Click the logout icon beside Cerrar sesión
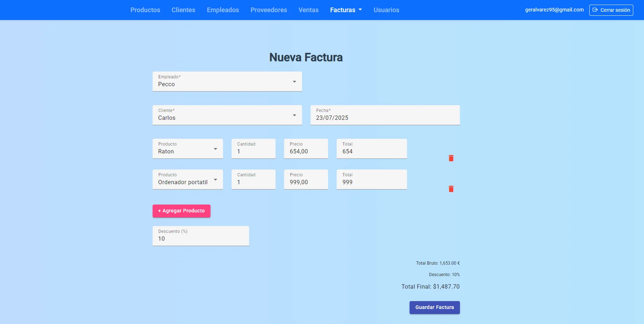Image resolution: width=644 pixels, height=324 pixels. click(595, 10)
